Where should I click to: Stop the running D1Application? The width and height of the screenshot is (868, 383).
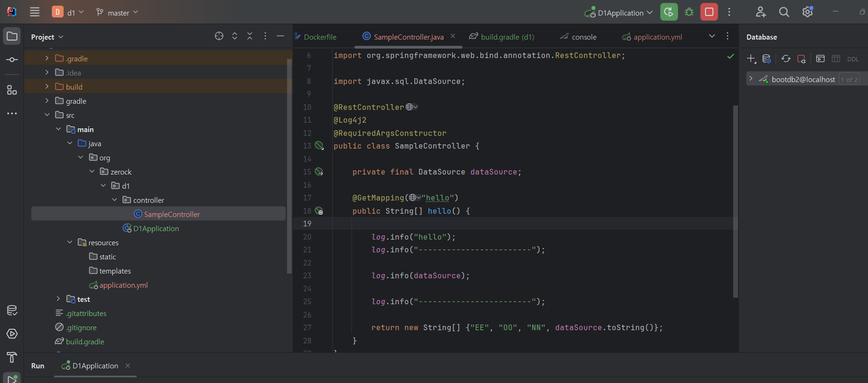(x=709, y=12)
